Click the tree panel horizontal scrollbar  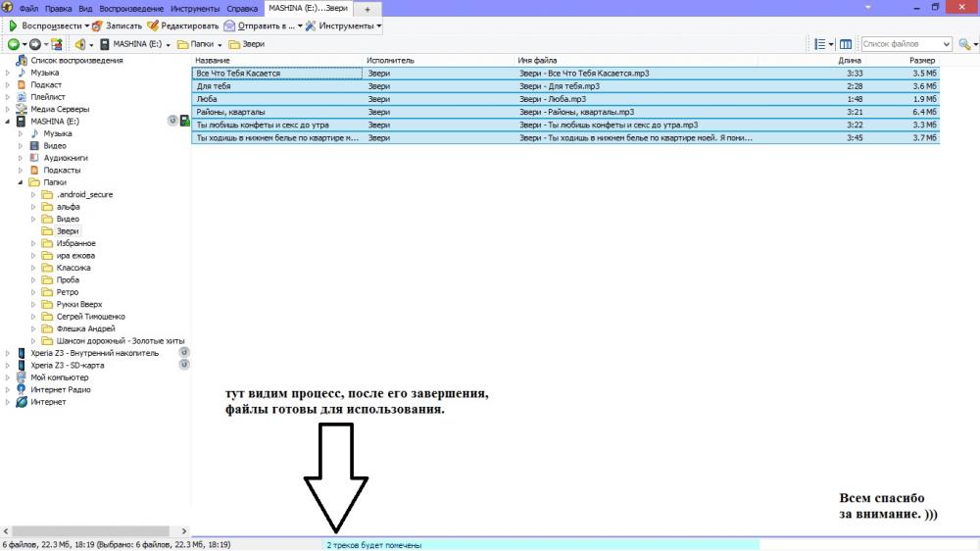click(90, 530)
